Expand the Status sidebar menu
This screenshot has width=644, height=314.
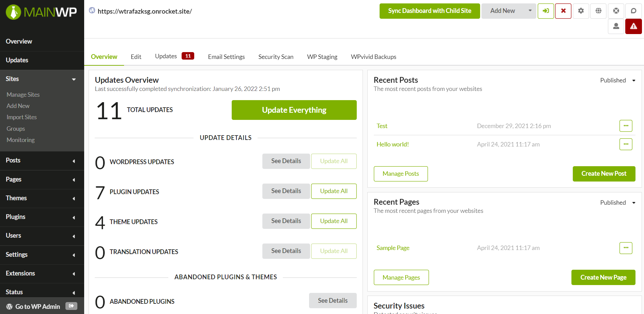pyautogui.click(x=74, y=293)
